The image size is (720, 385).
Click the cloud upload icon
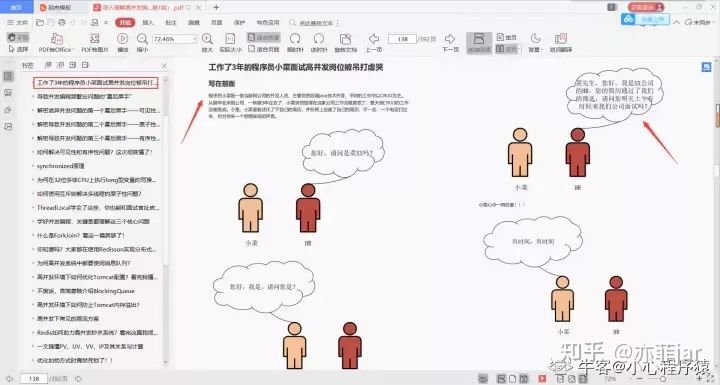pos(628,19)
